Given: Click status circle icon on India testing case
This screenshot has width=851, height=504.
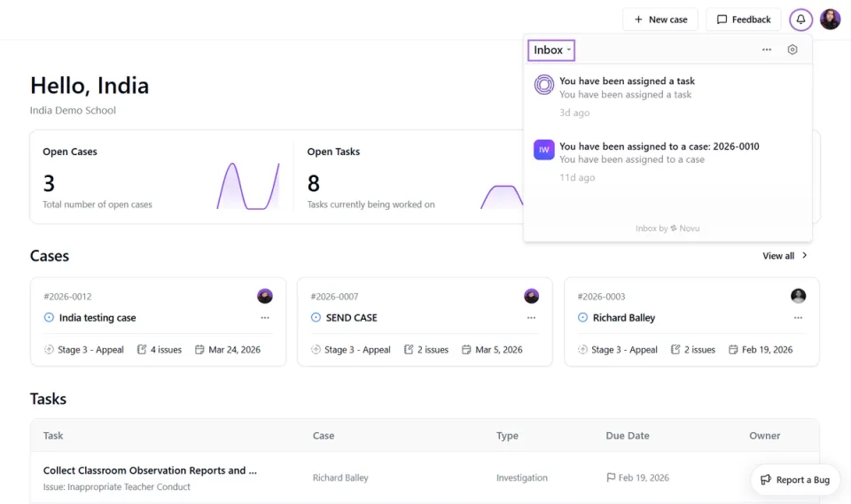Looking at the screenshot, I should [x=49, y=317].
